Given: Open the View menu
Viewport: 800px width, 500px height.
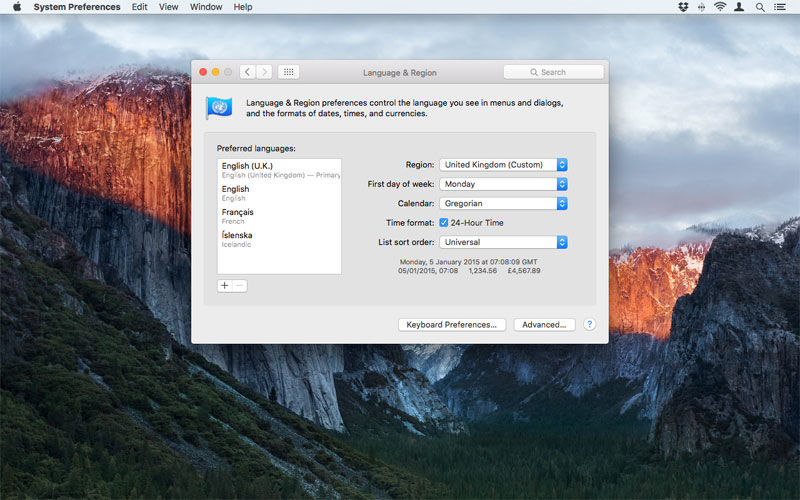Looking at the screenshot, I should click(x=168, y=7).
